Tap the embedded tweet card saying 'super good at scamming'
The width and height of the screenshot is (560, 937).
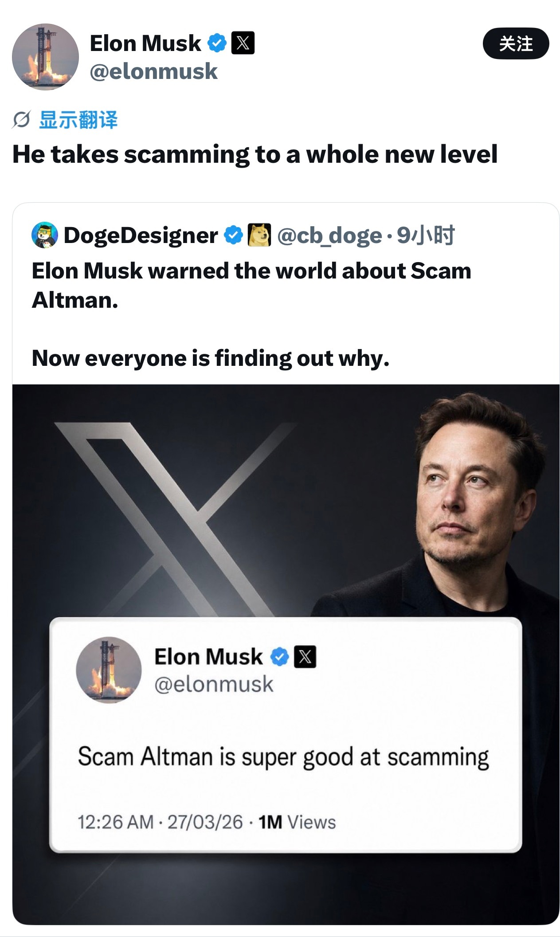(286, 735)
